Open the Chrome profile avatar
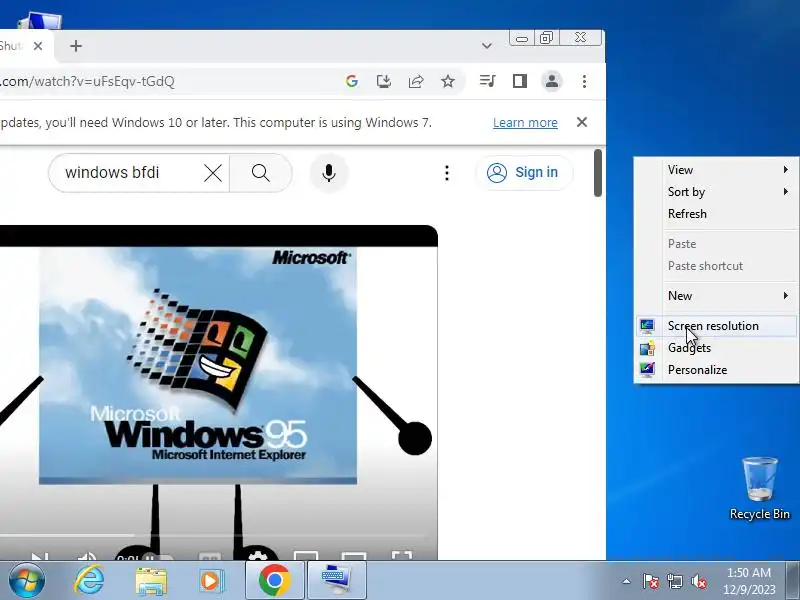 (x=552, y=81)
